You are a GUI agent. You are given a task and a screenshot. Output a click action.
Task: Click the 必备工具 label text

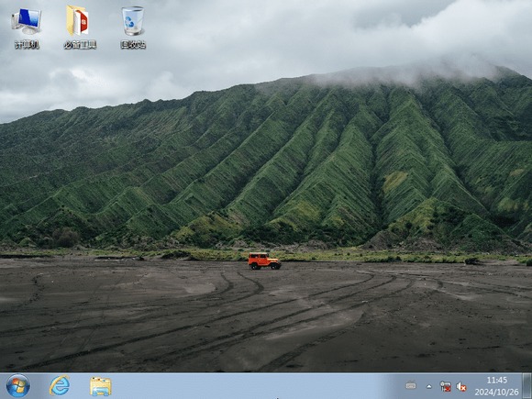pos(81,44)
